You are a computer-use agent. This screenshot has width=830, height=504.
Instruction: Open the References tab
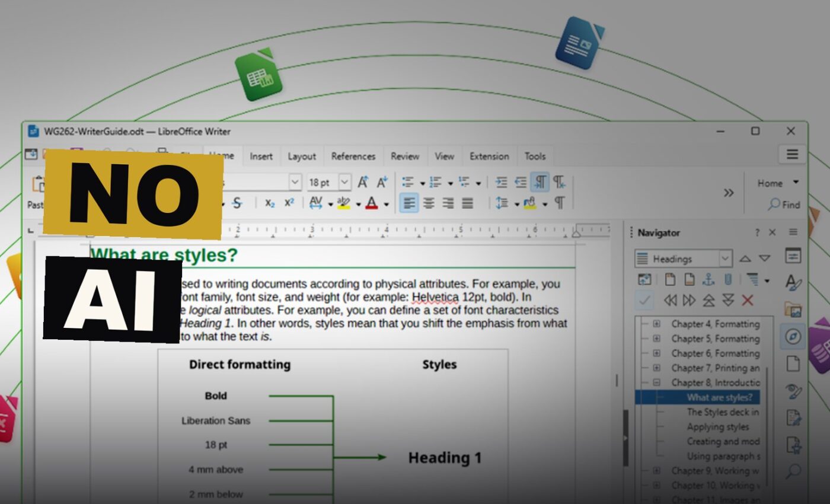[x=353, y=157]
